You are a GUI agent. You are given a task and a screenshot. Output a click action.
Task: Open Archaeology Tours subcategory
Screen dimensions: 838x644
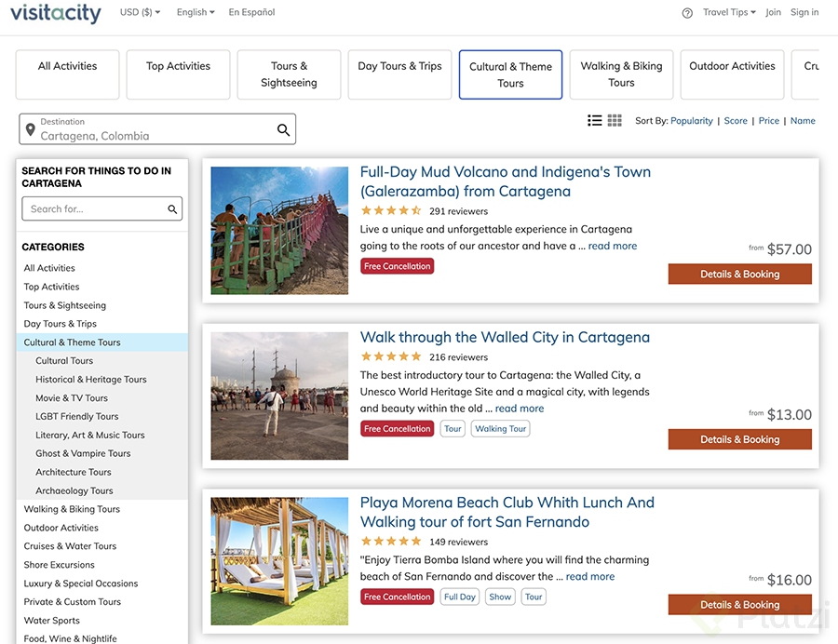pyautogui.click(x=74, y=490)
